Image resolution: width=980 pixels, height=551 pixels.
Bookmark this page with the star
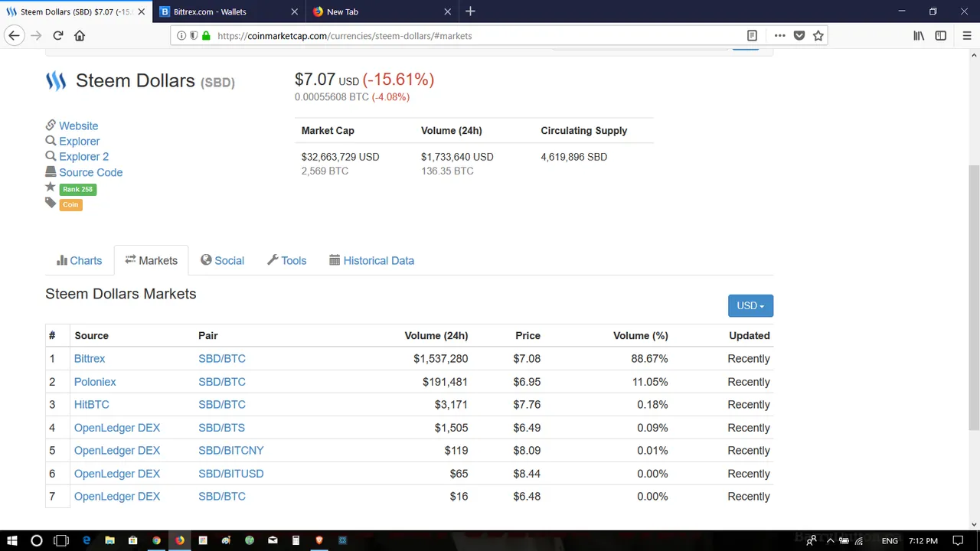point(818,36)
